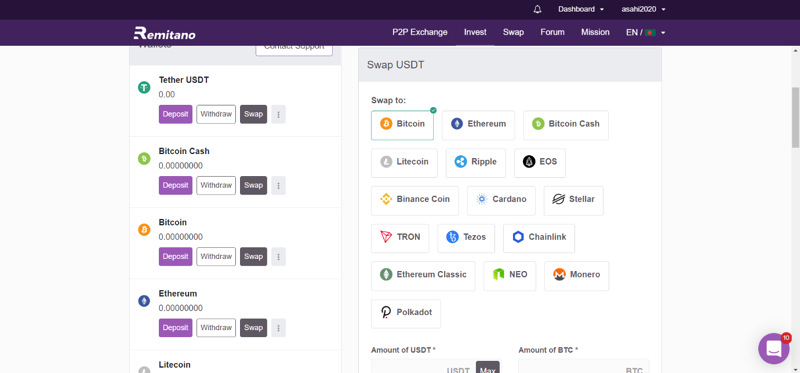
Task: Withdraw from Ethereum wallet
Action: click(x=216, y=328)
